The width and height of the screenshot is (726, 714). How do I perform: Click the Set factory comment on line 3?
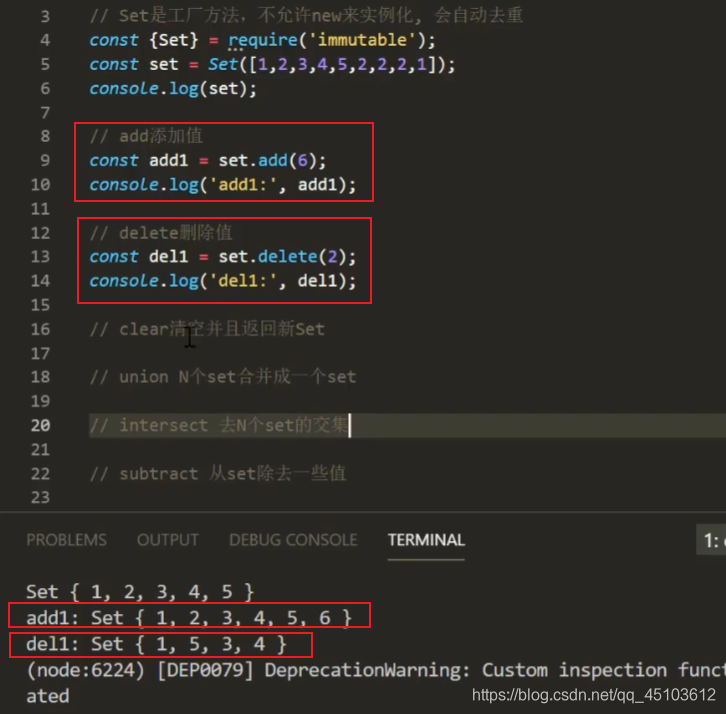tap(306, 16)
